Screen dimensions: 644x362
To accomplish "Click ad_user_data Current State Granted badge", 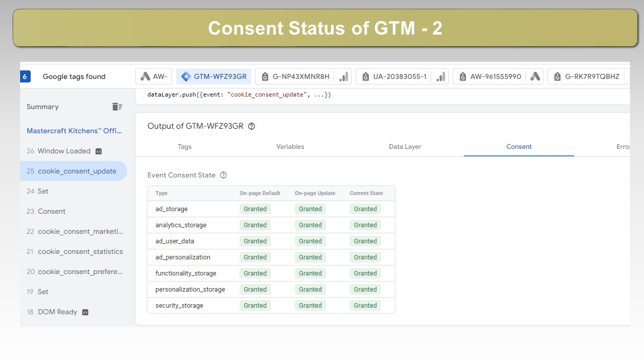I will pyautogui.click(x=365, y=241).
